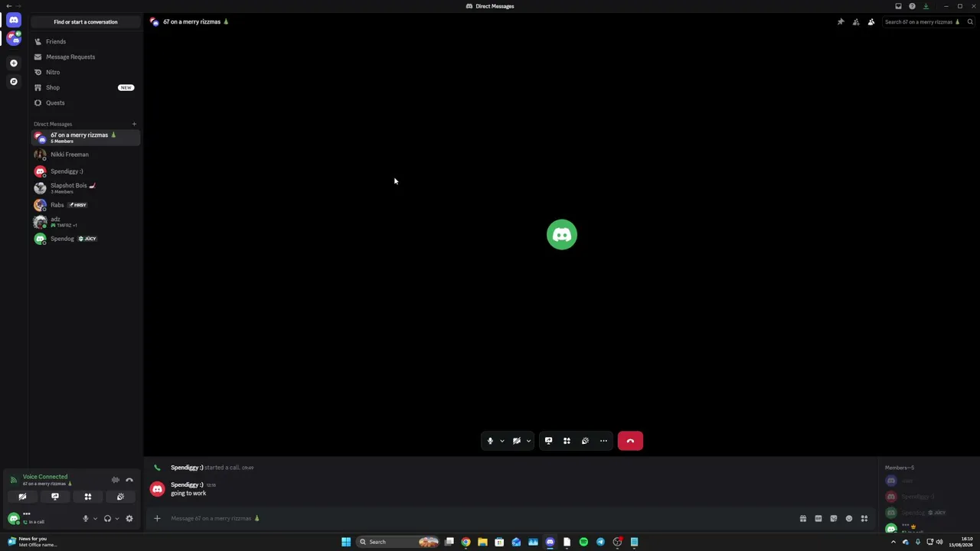
Task: Expand microphone options in call controls
Action: pyautogui.click(x=502, y=441)
